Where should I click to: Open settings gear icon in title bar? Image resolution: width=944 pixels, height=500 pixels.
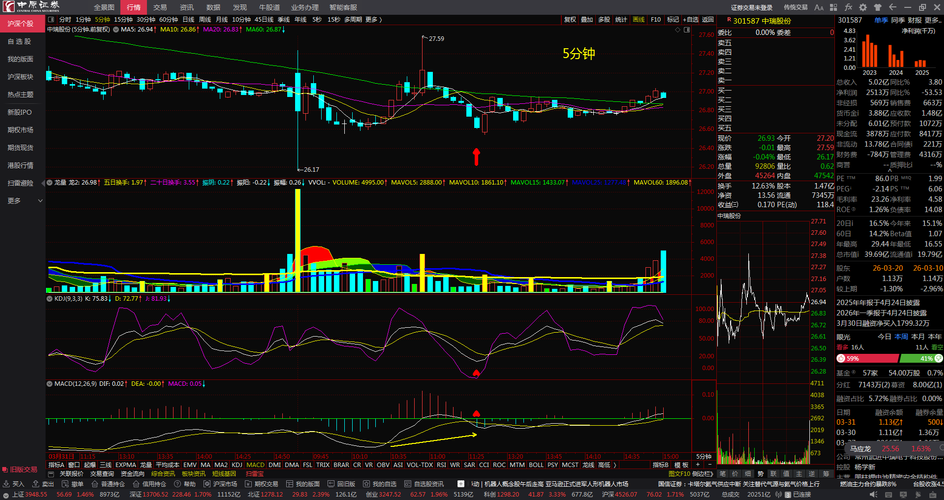click(864, 7)
